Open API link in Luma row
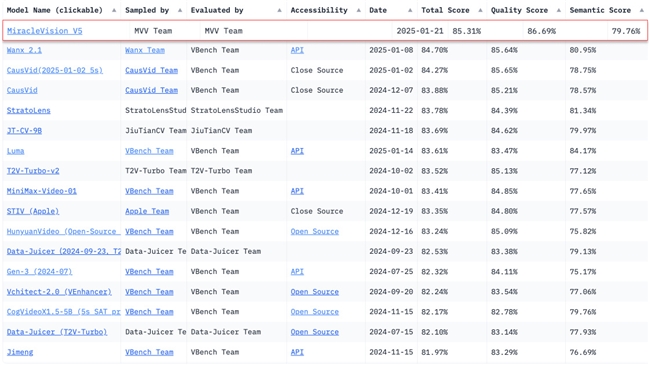 pyautogui.click(x=297, y=151)
